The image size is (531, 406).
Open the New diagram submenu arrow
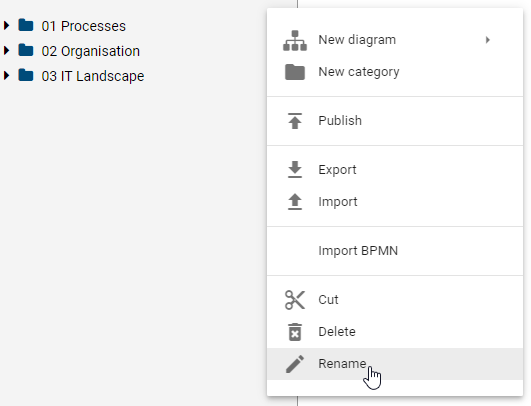pyautogui.click(x=488, y=40)
